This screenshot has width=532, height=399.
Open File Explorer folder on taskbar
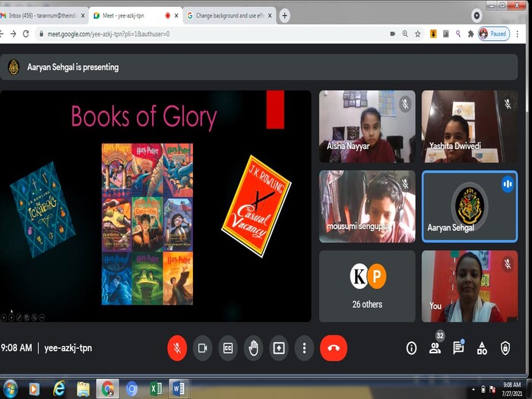(83, 389)
